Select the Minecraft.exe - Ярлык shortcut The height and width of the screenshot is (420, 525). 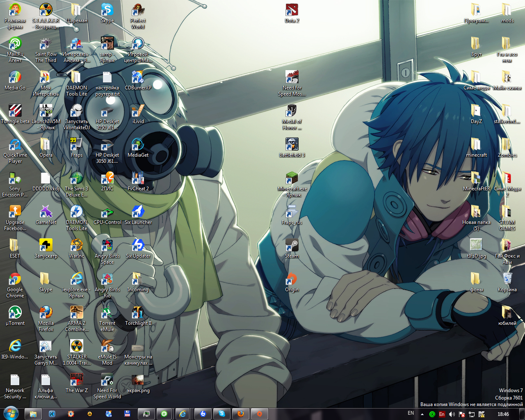(292, 184)
